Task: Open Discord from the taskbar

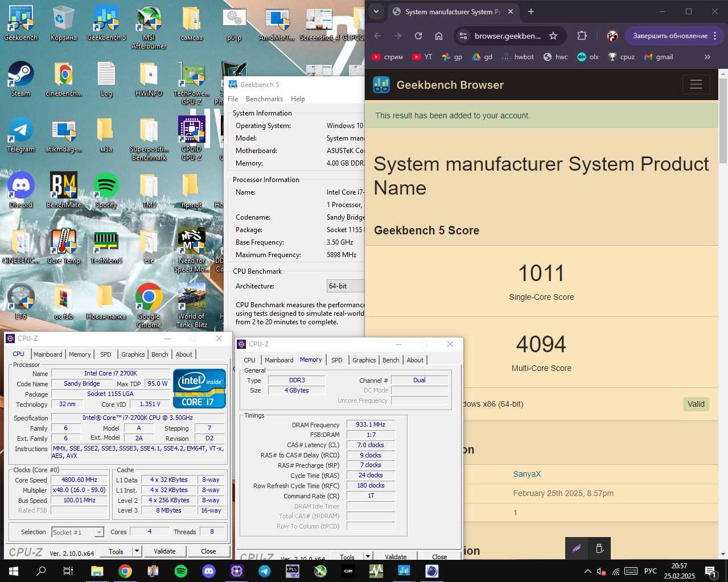Action: pyautogui.click(x=209, y=571)
